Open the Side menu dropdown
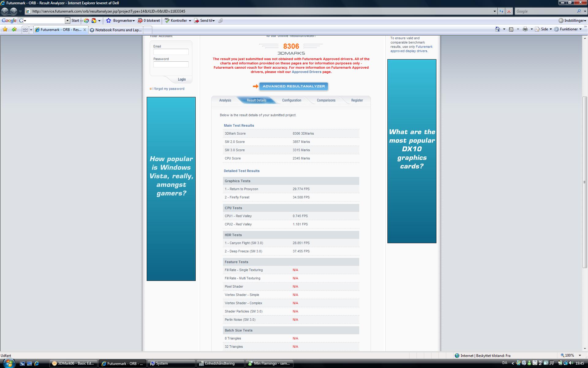 point(551,29)
